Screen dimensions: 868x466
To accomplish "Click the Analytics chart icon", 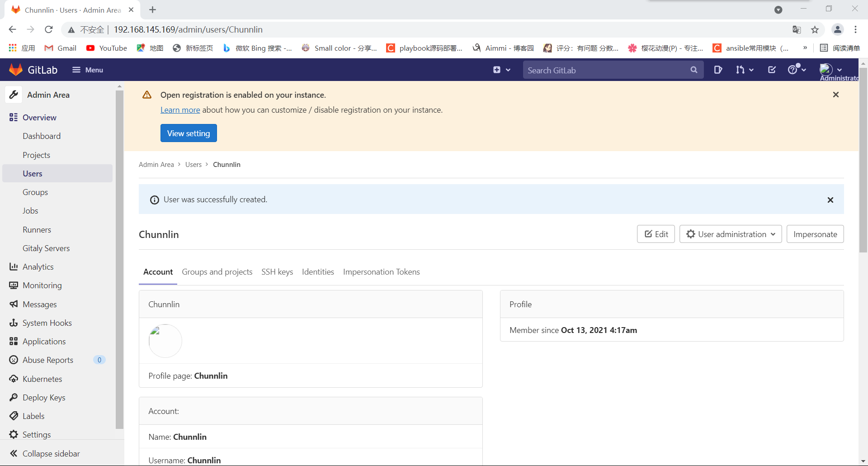I will click(x=14, y=267).
